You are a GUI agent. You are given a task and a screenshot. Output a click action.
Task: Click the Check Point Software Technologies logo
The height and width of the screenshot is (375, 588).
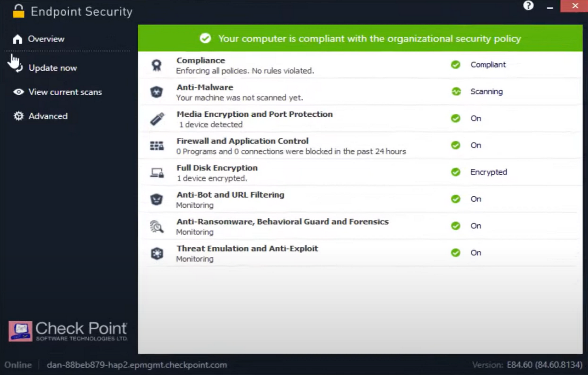(68, 330)
